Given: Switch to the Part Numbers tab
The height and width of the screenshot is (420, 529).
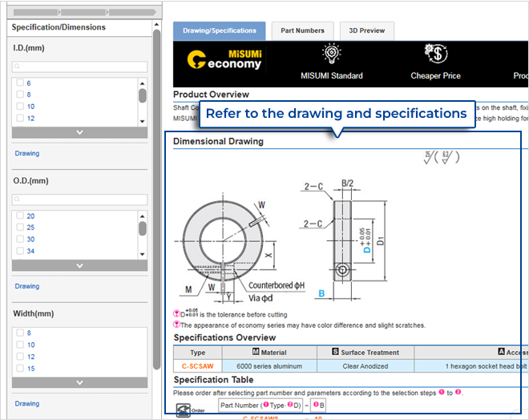Looking at the screenshot, I should 302,31.
